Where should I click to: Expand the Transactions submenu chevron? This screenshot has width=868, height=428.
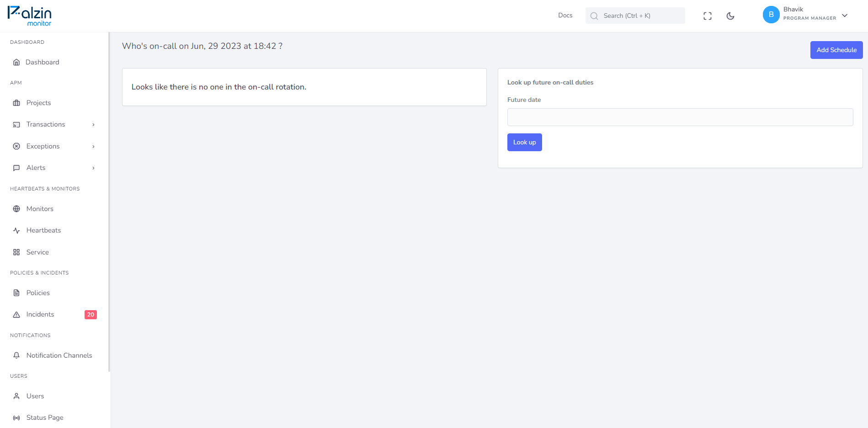tap(93, 124)
